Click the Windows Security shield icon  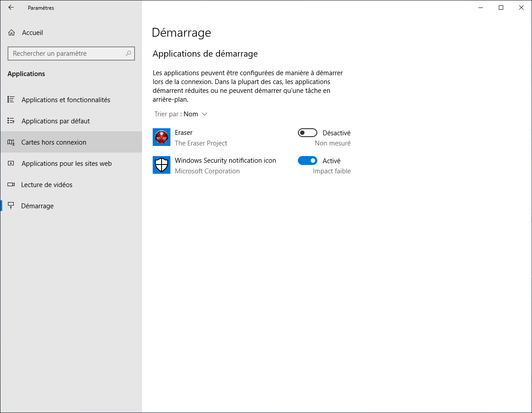click(161, 165)
